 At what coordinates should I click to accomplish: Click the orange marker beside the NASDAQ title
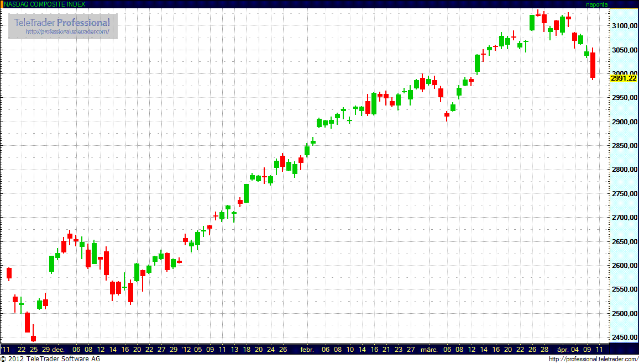coord(2,4)
